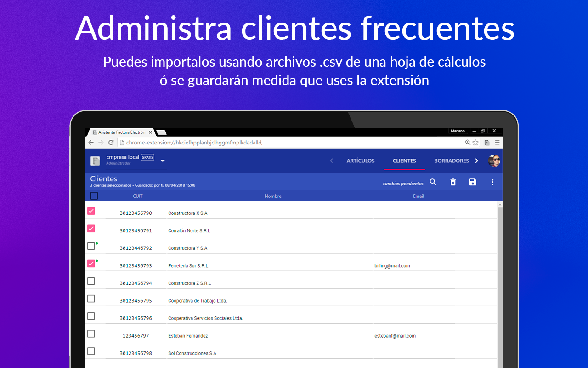588x368 pixels.
Task: Switch to the BORRADORES tab
Action: click(452, 161)
